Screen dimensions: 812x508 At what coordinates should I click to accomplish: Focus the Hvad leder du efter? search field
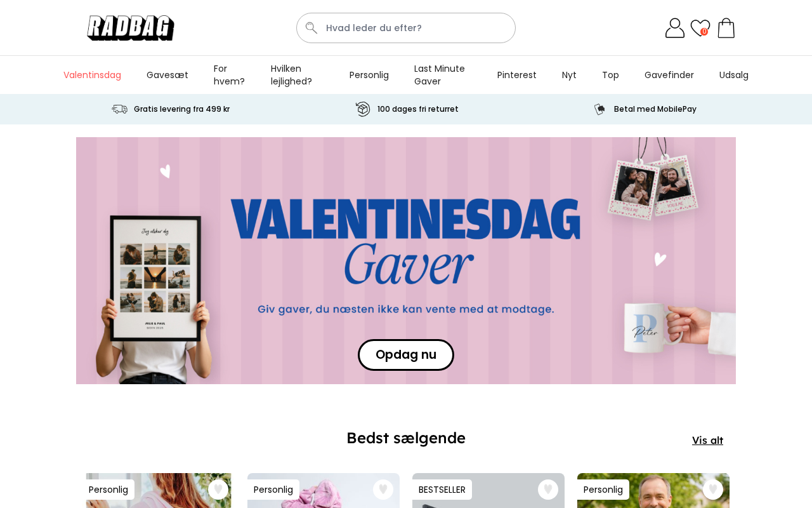click(x=406, y=28)
